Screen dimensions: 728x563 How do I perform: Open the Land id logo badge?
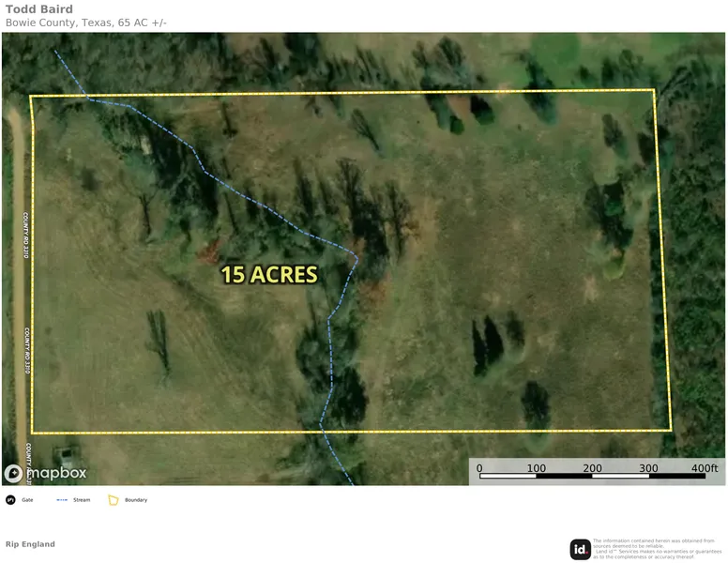[580, 549]
